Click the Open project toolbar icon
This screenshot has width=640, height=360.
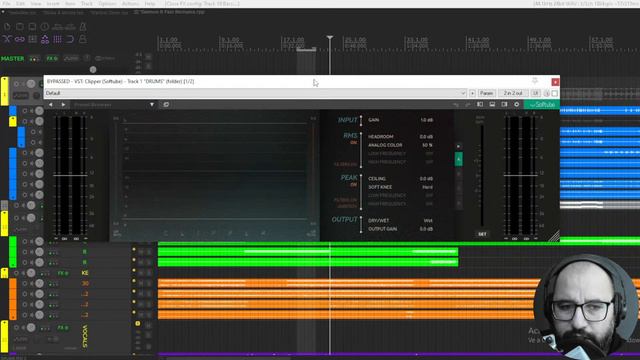[20, 27]
